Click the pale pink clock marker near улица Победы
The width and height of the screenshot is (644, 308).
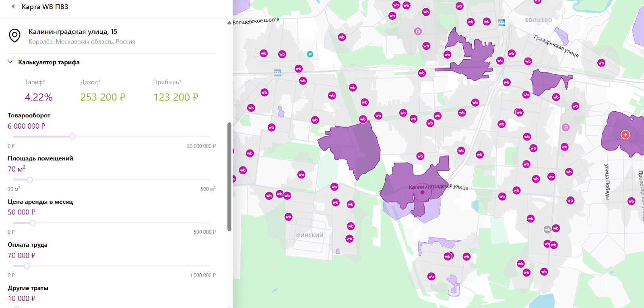566,127
